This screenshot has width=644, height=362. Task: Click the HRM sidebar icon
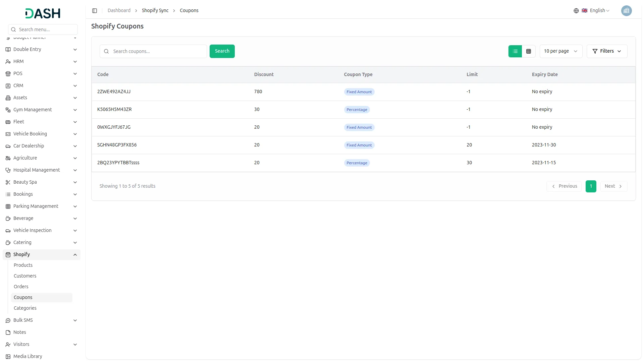point(8,61)
